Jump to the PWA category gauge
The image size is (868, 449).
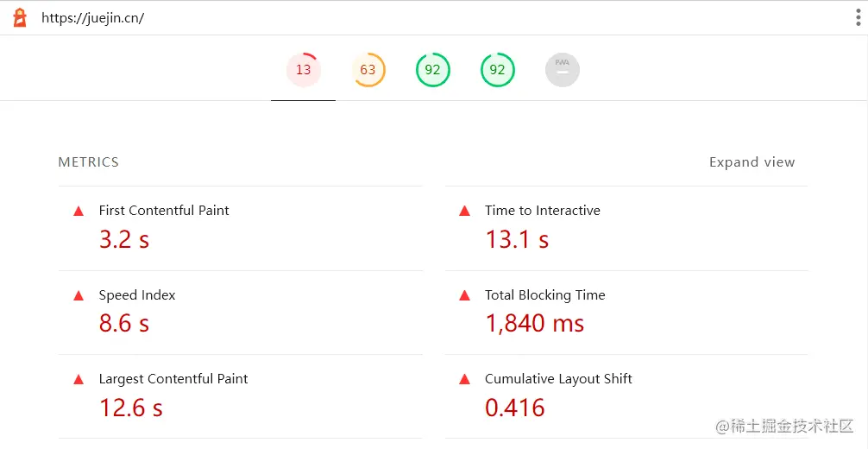pyautogui.click(x=562, y=70)
